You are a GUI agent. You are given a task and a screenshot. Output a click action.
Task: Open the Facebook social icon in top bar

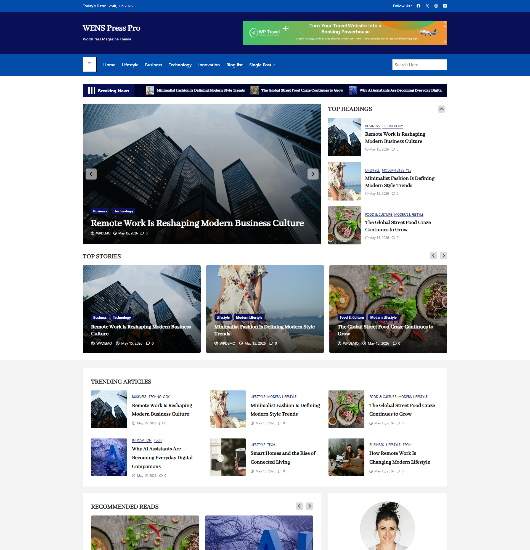pyautogui.click(x=418, y=6)
